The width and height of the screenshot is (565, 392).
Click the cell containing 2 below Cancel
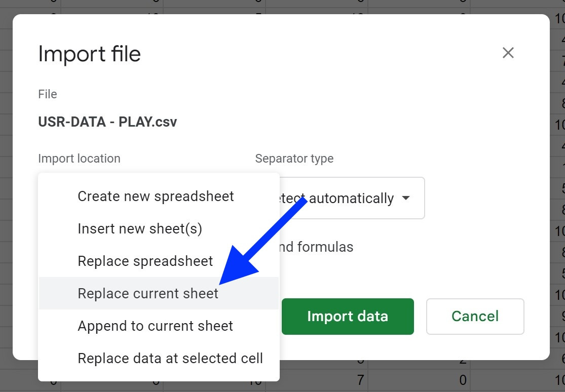[x=463, y=361]
